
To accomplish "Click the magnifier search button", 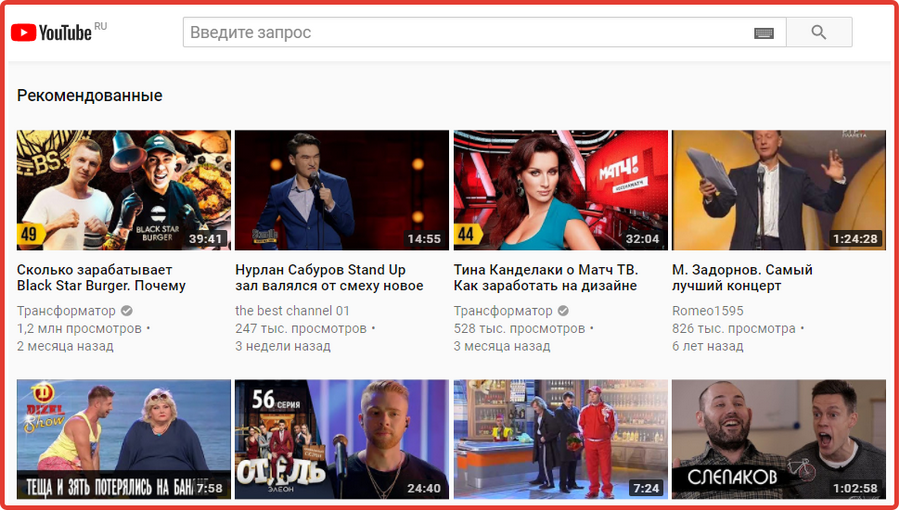I will (x=818, y=32).
